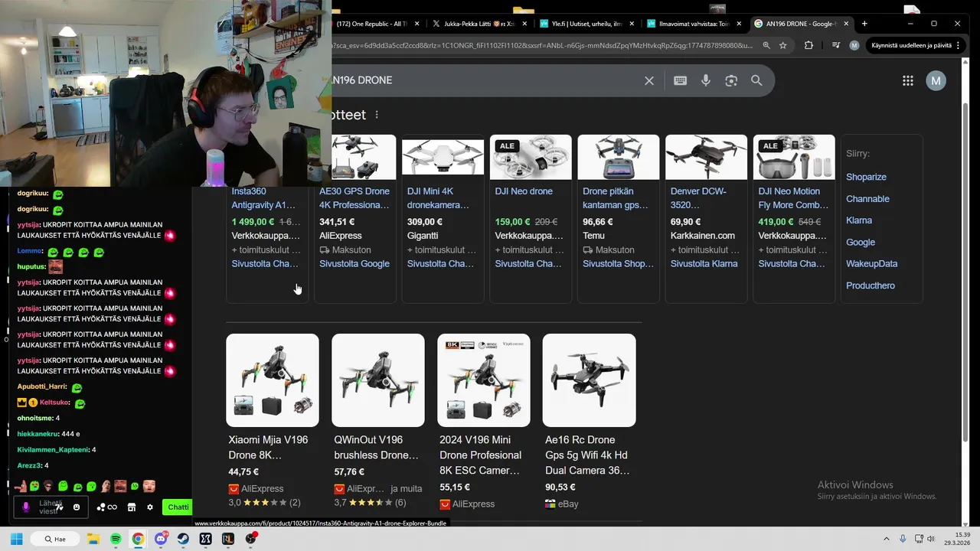Image resolution: width=980 pixels, height=551 pixels.
Task: Send the message with the Chatti button
Action: pos(178,507)
